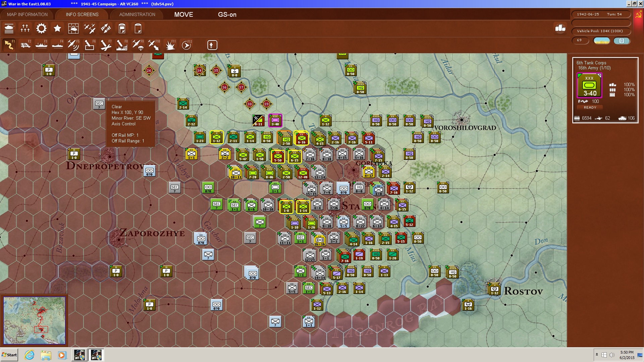The image size is (644, 362).
Task: Open the air doctrine planes icon
Action: [90, 28]
